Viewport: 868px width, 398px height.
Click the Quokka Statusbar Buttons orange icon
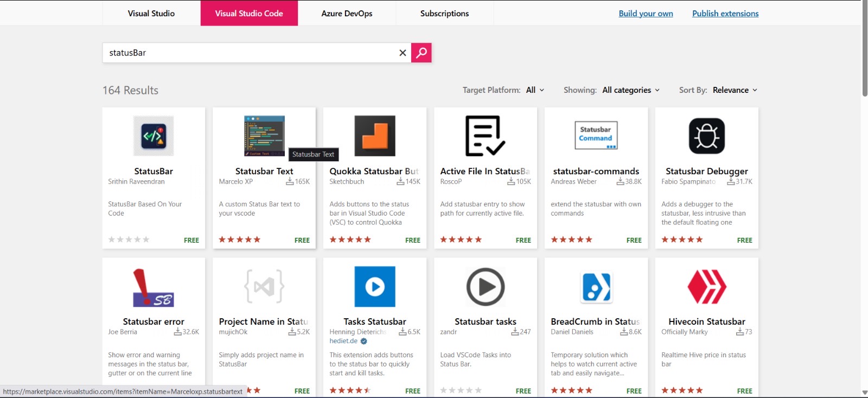click(375, 136)
